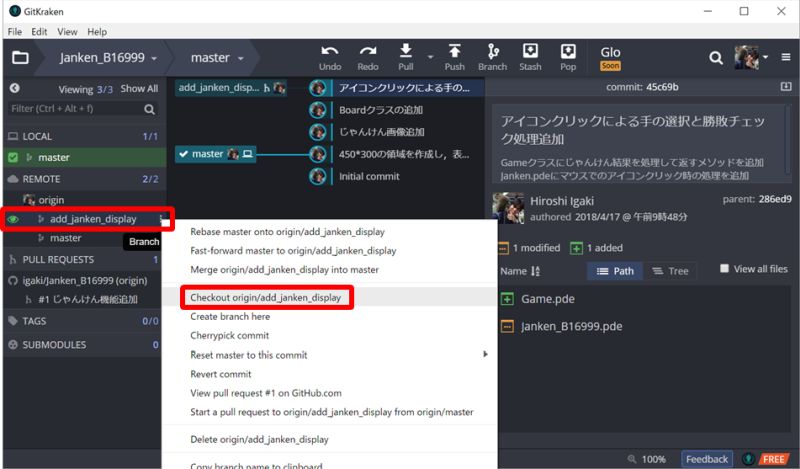
Task: Select Checkout origin/add_janken_display
Action: 265,298
